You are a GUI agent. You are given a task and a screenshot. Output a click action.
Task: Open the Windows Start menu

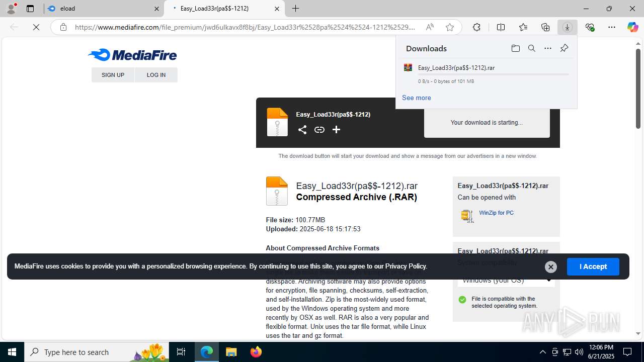click(12, 352)
